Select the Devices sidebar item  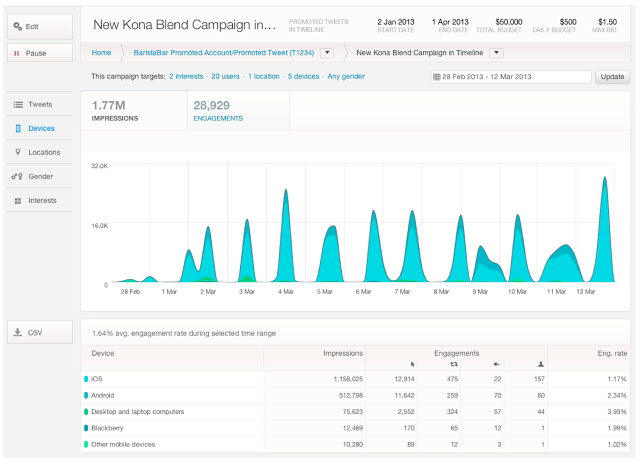point(40,129)
